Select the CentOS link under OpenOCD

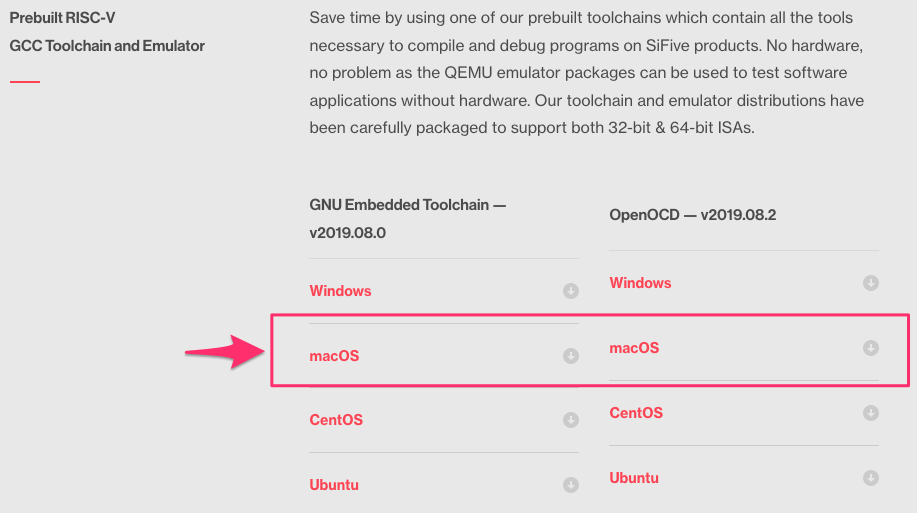tap(636, 413)
